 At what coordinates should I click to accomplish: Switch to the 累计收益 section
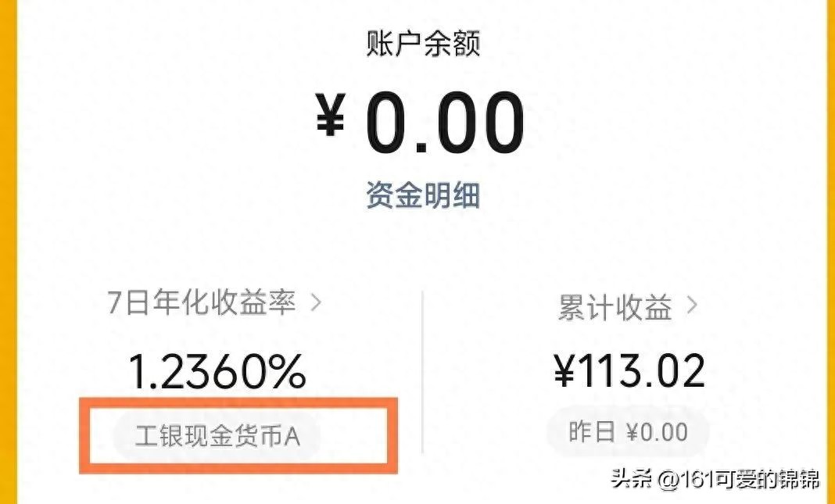(615, 307)
